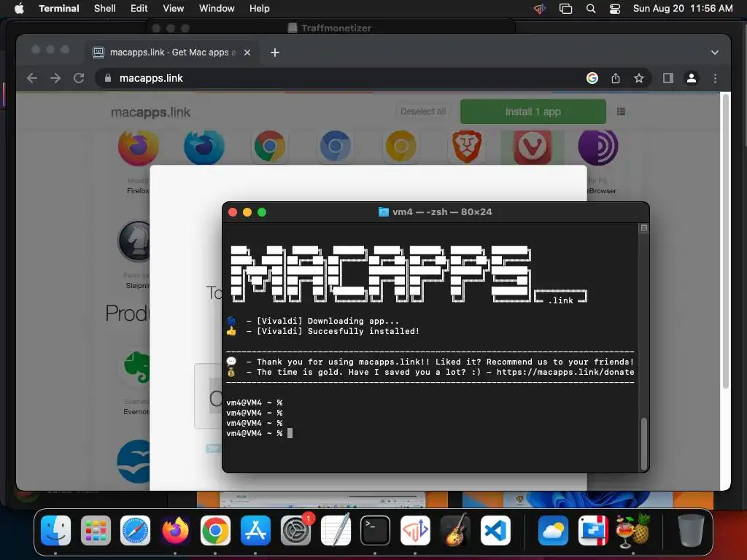Click the screen mirroring menu bar icon

point(565,9)
